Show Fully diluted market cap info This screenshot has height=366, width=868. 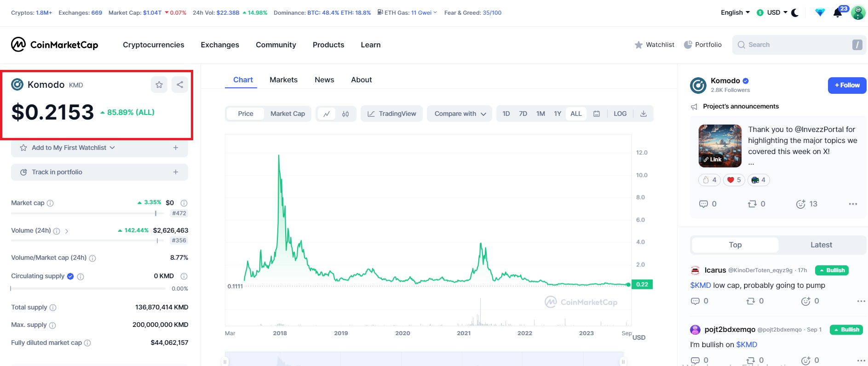87,343
